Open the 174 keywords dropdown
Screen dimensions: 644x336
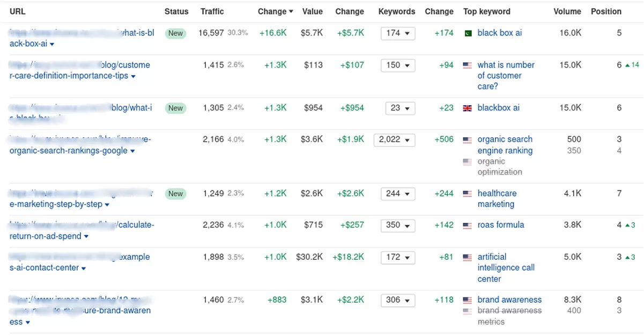[x=398, y=33]
